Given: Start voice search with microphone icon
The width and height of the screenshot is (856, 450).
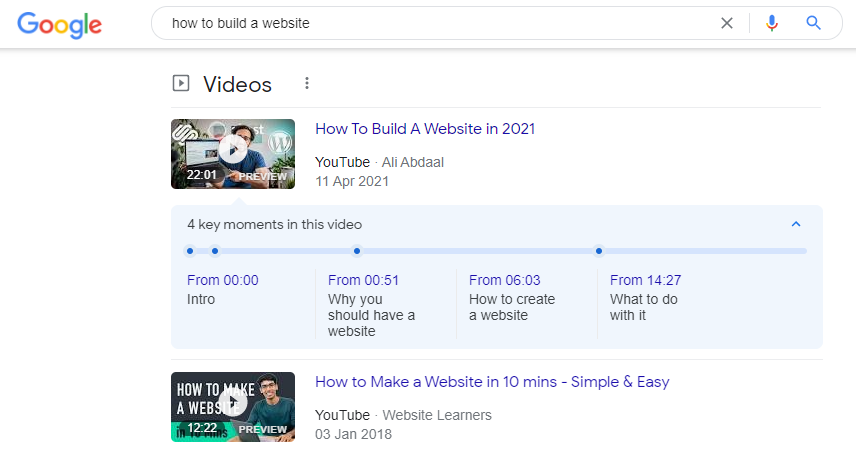Looking at the screenshot, I should click(771, 23).
